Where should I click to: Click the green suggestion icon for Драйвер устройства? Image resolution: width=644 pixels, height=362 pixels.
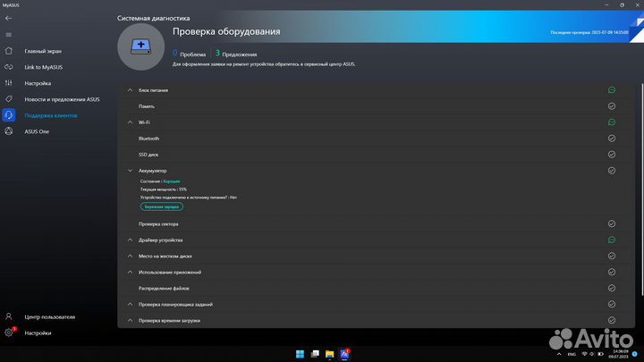click(612, 240)
